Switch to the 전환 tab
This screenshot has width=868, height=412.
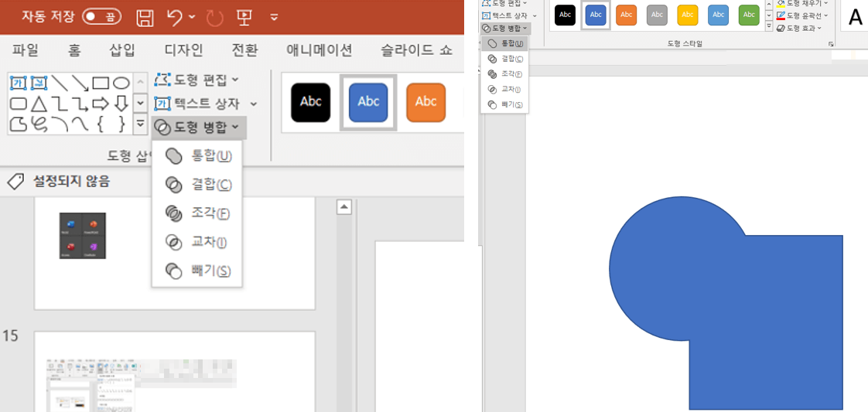click(x=244, y=51)
